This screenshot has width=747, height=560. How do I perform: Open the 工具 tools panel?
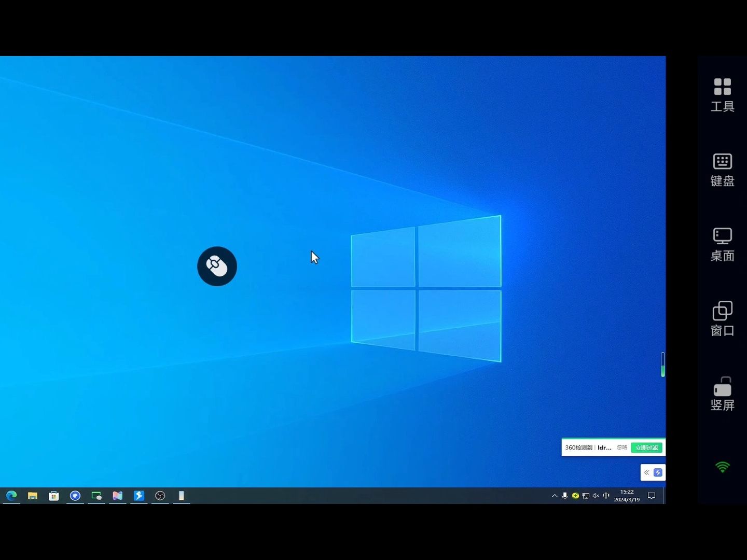pyautogui.click(x=722, y=95)
